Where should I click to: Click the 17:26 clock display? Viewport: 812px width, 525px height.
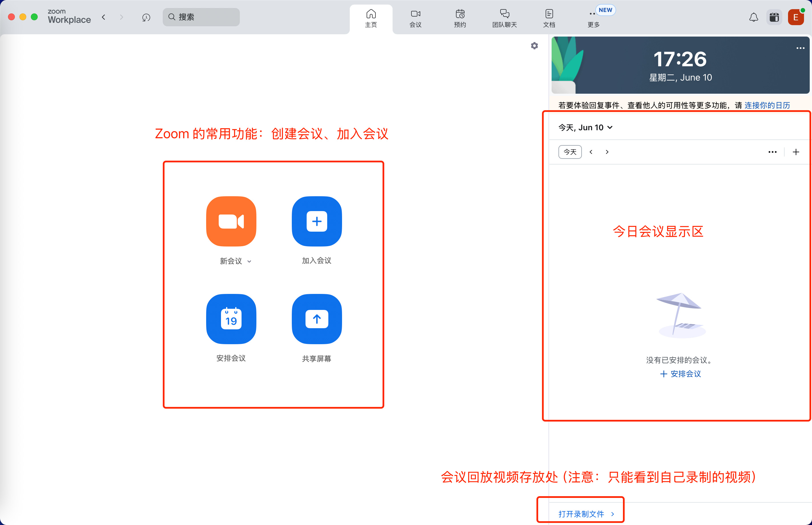pyautogui.click(x=680, y=59)
